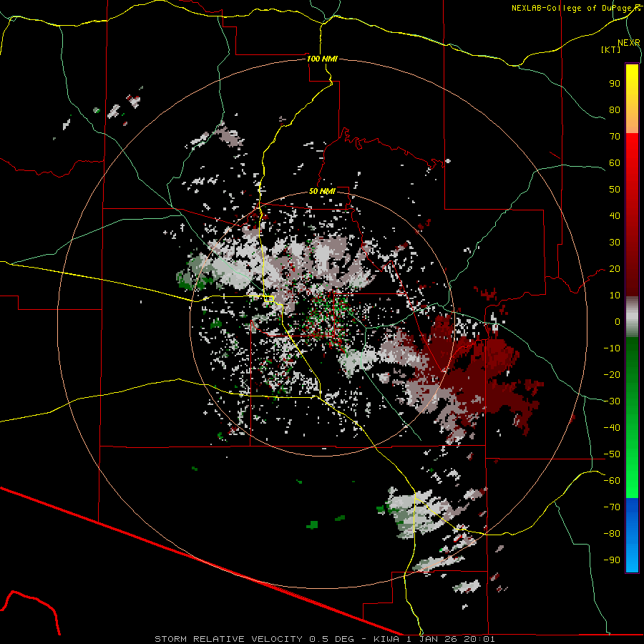Screen dimensions: 644x644
Task: Select the 70 value on the velocity scale
Action: tap(615, 137)
